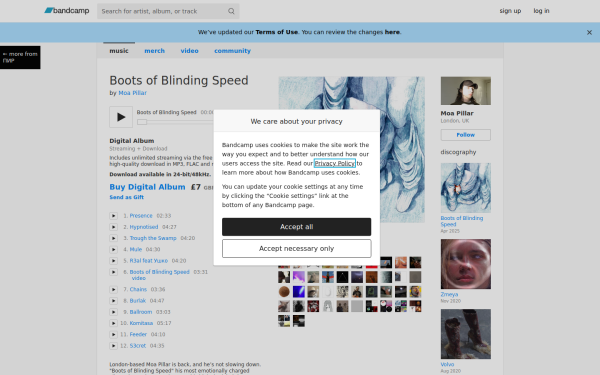Open the Terms of Use link in banner

click(277, 32)
